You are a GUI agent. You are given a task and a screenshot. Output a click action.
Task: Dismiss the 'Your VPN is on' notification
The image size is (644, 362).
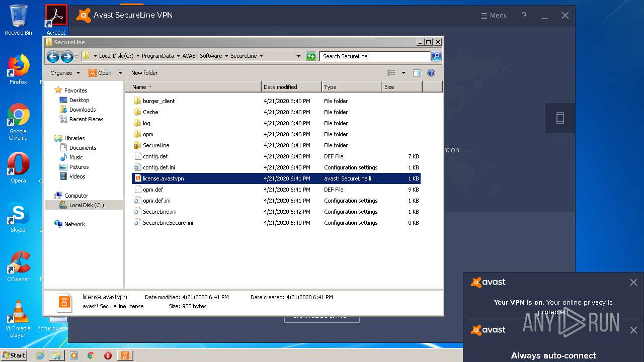633,283
